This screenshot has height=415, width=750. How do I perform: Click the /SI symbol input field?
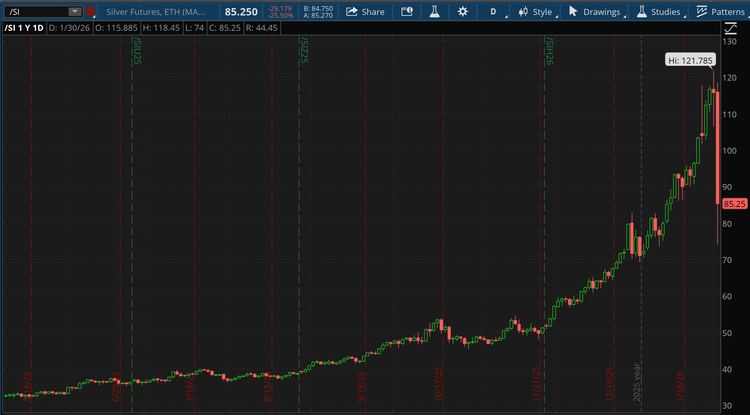point(35,12)
